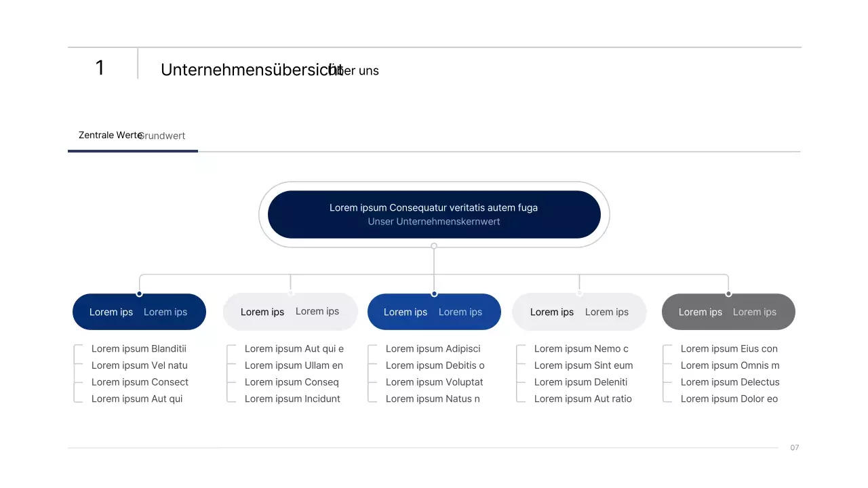
Task: Click the connector dot below the kernwert node
Action: tap(434, 247)
